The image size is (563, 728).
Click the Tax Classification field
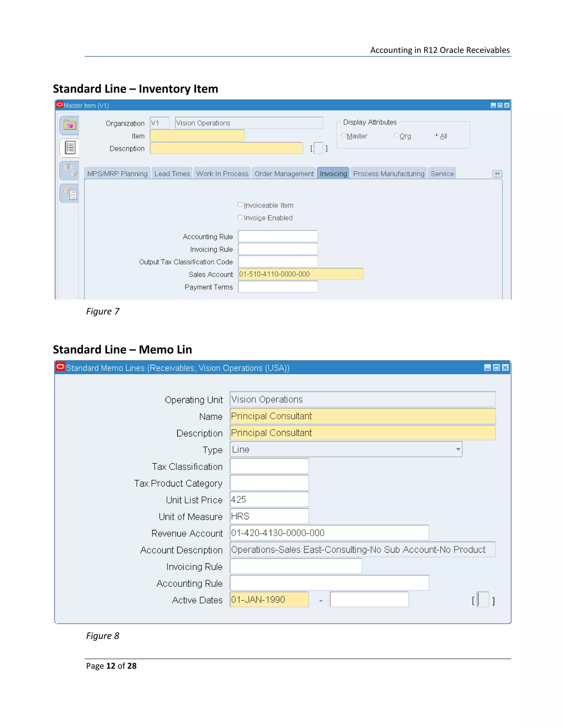pos(269,466)
